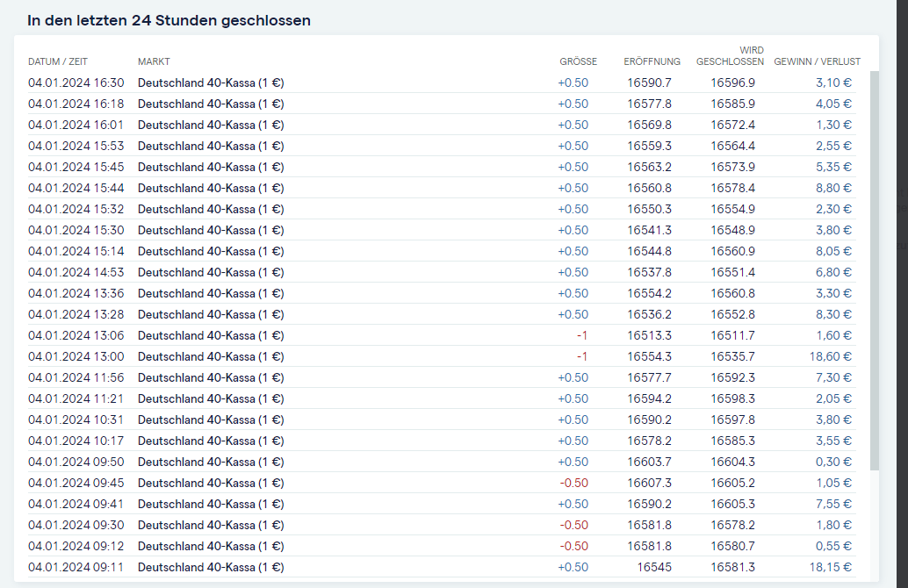Screen dimensions: 908x588
Task: Select the 09:45 short trade with -0.50
Action: point(441,484)
